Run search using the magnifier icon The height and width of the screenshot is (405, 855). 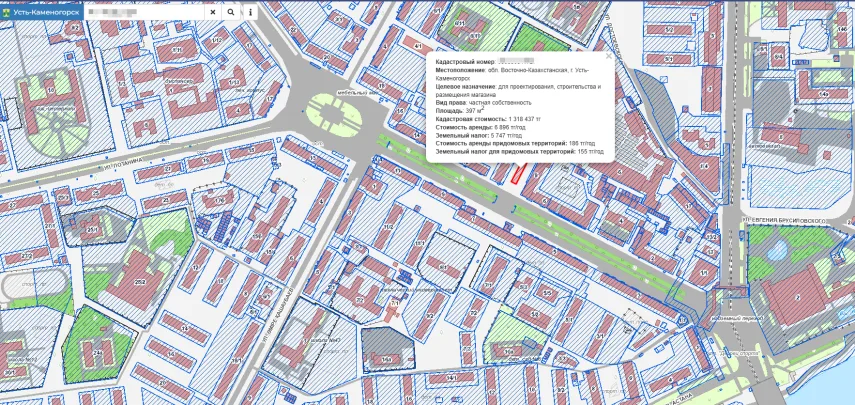click(x=231, y=12)
